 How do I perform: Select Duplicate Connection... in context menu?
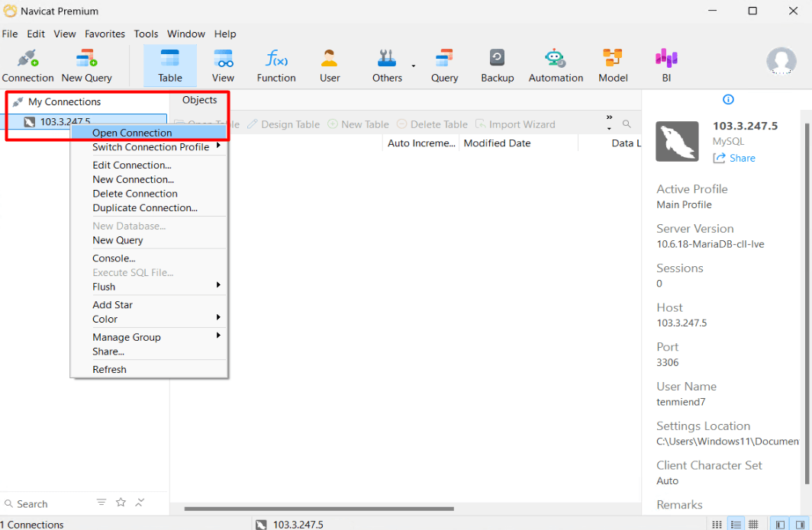point(149,207)
